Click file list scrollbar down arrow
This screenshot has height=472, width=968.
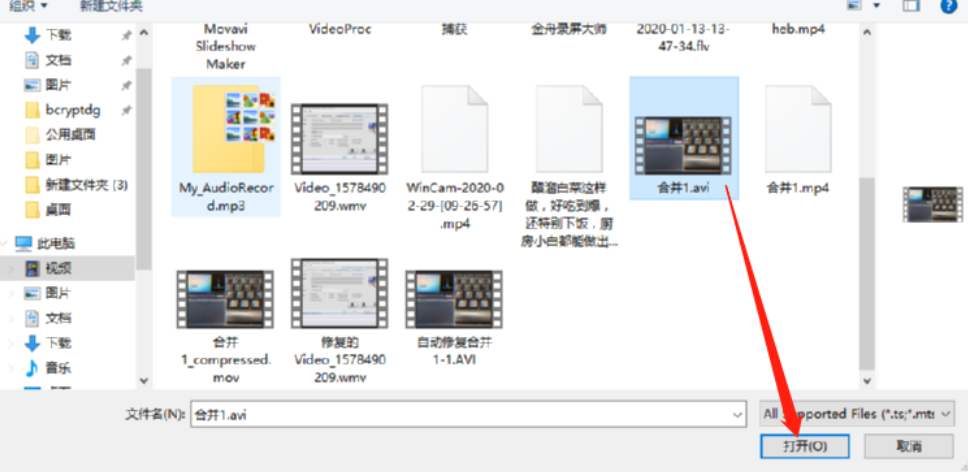(x=867, y=381)
